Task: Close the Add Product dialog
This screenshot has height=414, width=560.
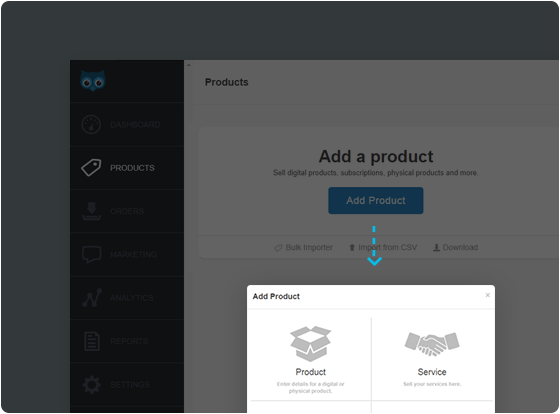Action: 488,295
